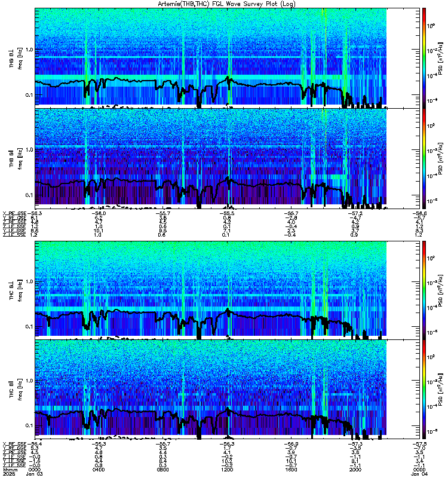Click the 0.1 tick on the top THB panel
Image resolution: width=448 pixels, height=478 pixels.
(x=29, y=95)
